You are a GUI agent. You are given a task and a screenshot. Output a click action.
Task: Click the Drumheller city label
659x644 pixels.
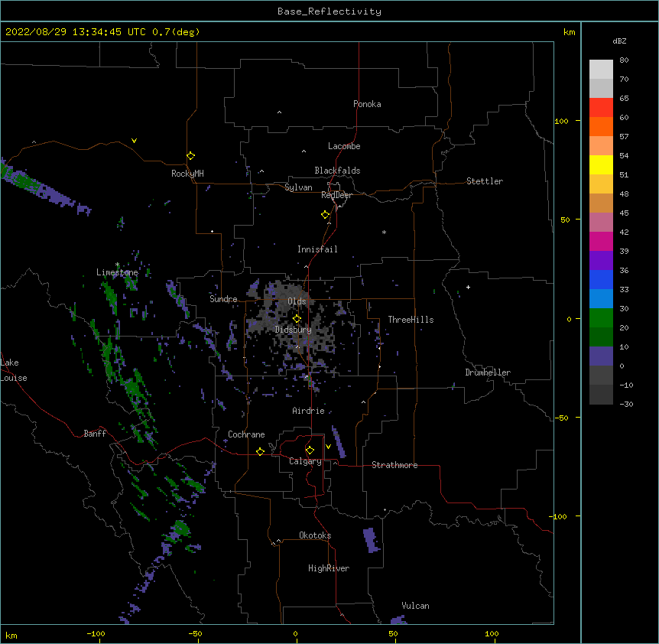(488, 372)
